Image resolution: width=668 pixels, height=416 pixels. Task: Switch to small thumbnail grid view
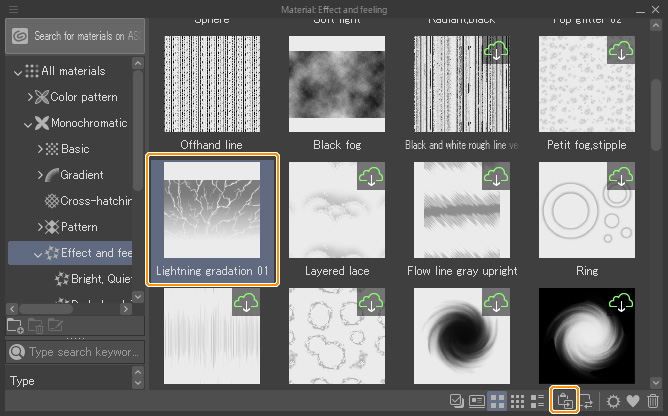[517, 401]
